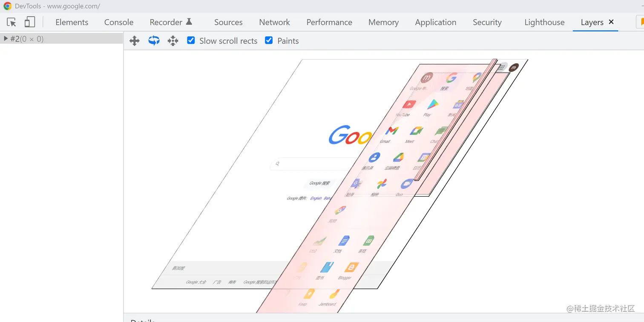Image resolution: width=644 pixels, height=322 pixels.
Task: Select the #2(0 × 0) layer row
Action: [x=62, y=39]
